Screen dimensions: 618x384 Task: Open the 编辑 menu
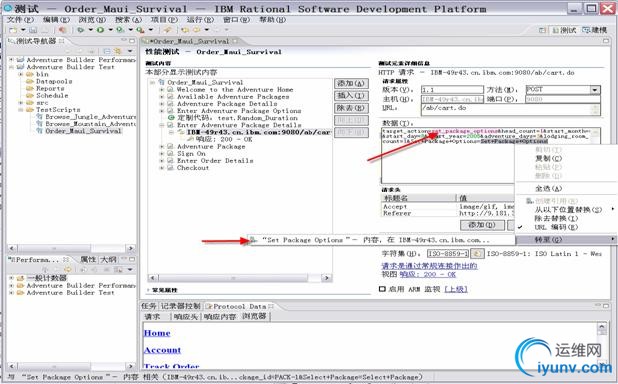point(56,20)
